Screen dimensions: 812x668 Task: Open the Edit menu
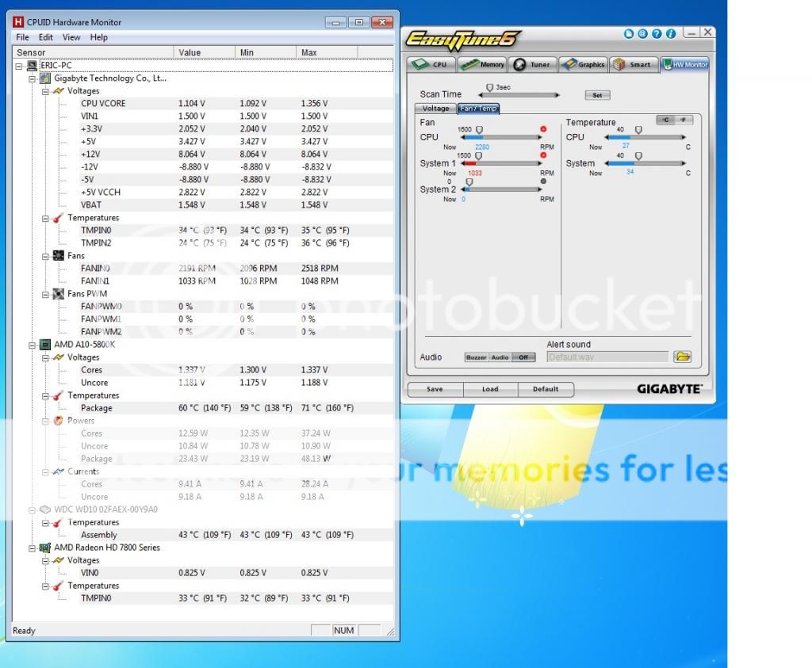pos(45,37)
